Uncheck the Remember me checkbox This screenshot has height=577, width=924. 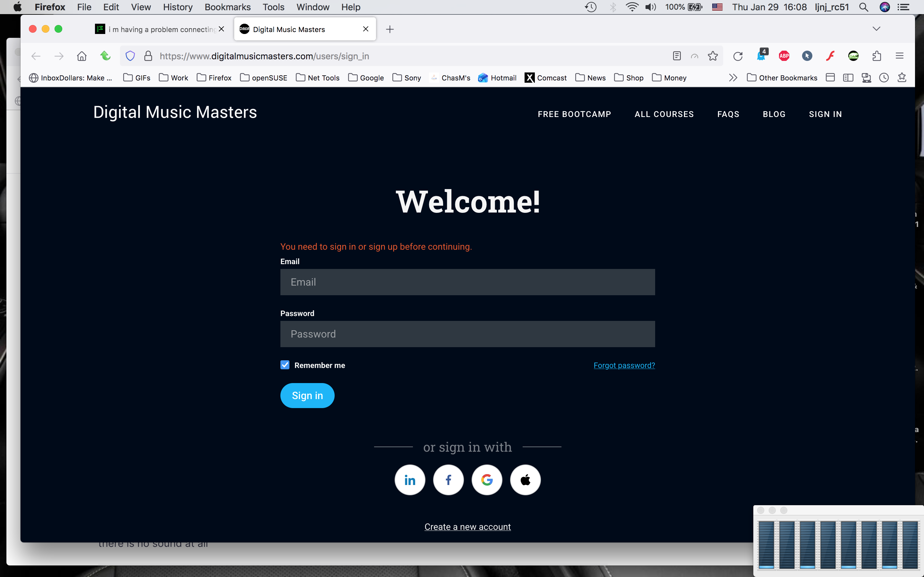(x=285, y=365)
